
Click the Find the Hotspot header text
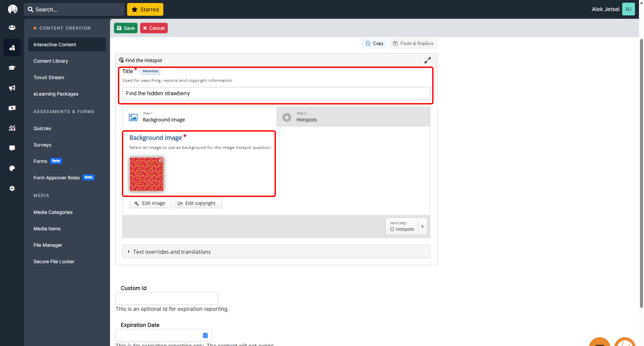pos(144,60)
